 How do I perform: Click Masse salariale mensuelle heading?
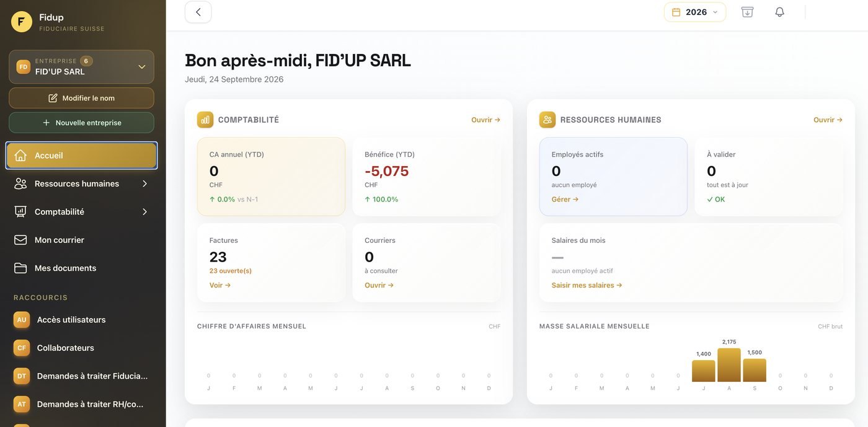[x=595, y=327]
